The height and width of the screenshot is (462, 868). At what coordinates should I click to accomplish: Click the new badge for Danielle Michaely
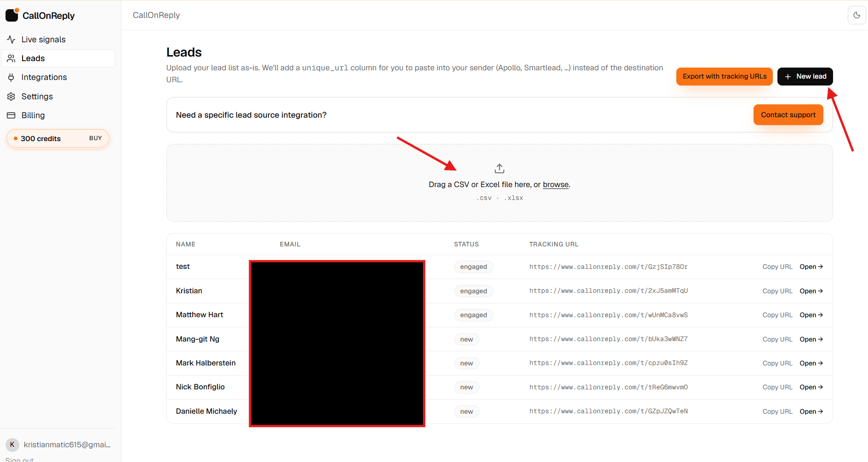[467, 411]
